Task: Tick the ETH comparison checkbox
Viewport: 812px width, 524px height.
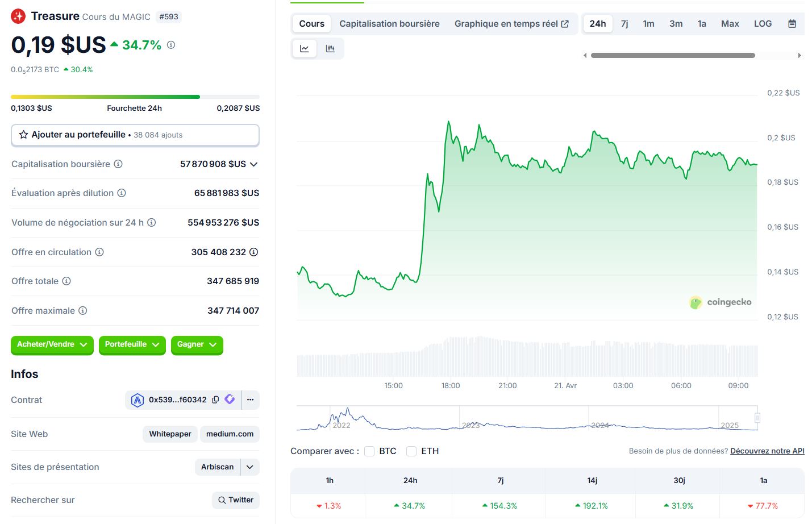Action: 411,451
